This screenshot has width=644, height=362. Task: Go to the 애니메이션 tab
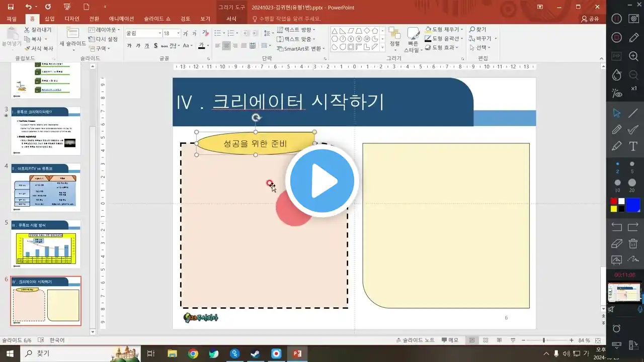121,19
